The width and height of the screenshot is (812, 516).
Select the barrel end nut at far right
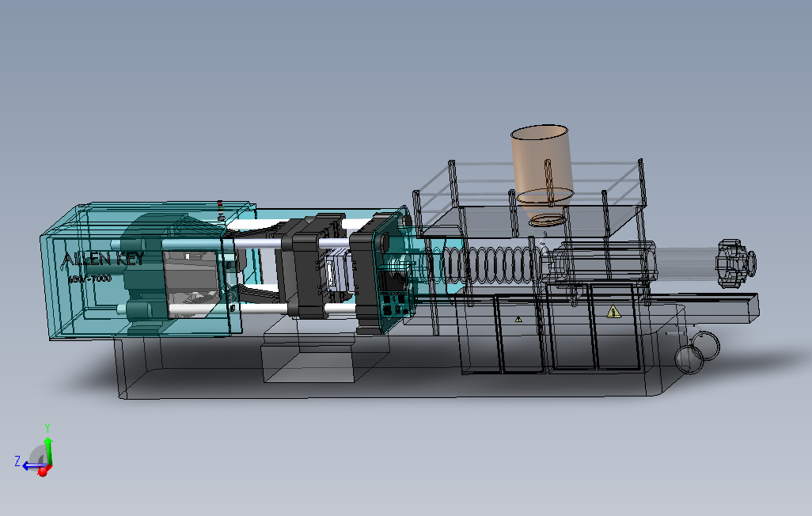click(735, 263)
